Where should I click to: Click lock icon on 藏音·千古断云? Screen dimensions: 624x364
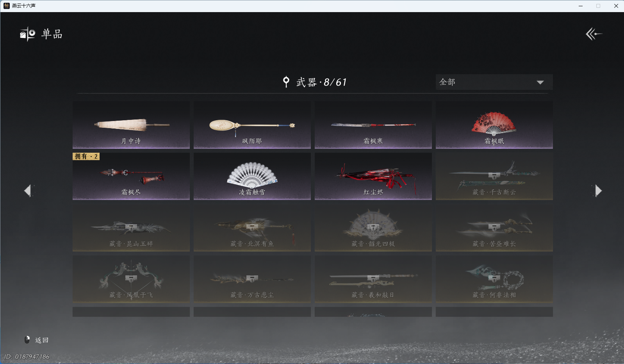[494, 176]
